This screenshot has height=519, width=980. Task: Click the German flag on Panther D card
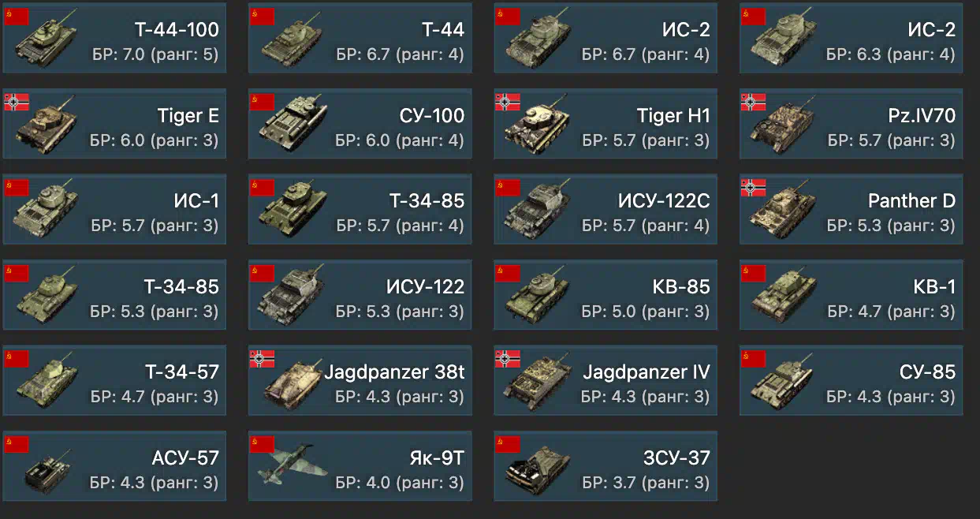point(754,187)
